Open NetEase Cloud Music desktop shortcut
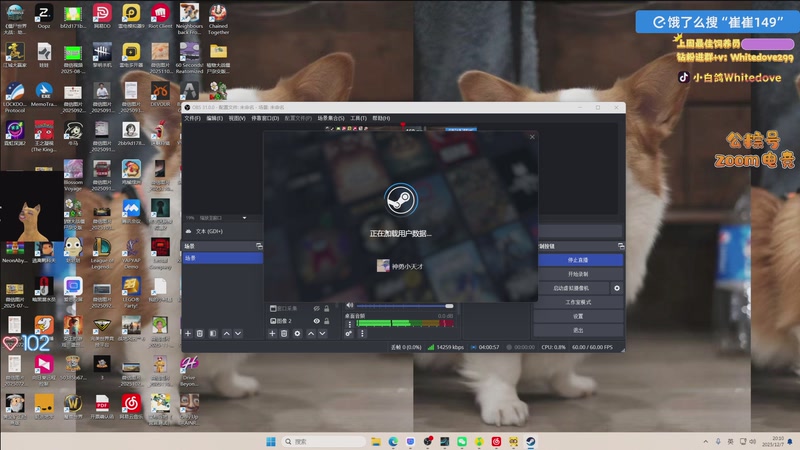The height and width of the screenshot is (450, 800). click(x=131, y=407)
